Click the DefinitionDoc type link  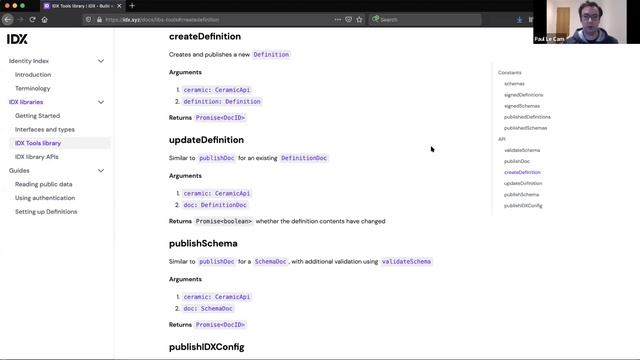pos(304,158)
